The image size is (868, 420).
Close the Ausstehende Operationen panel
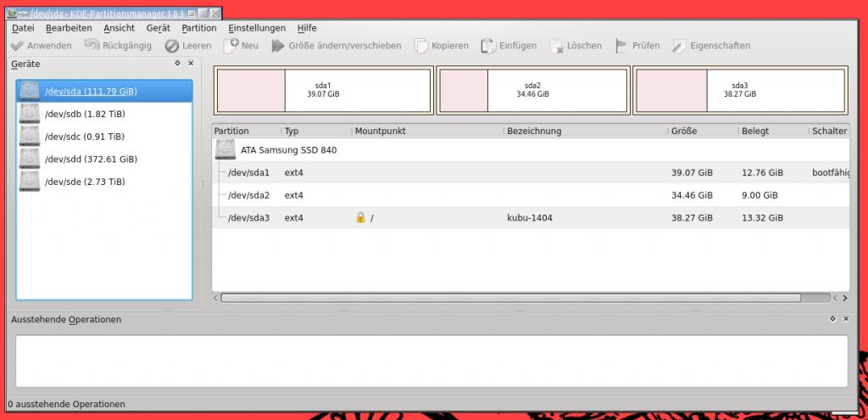[845, 319]
